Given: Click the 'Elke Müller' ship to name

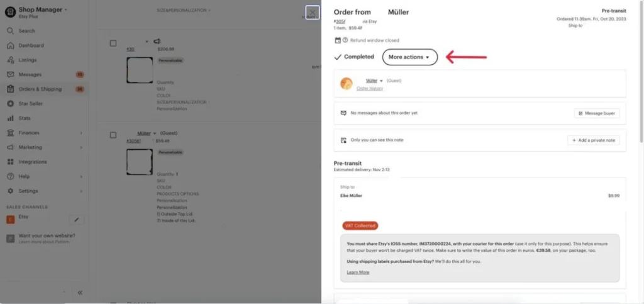Looking at the screenshot, I should click(351, 196).
